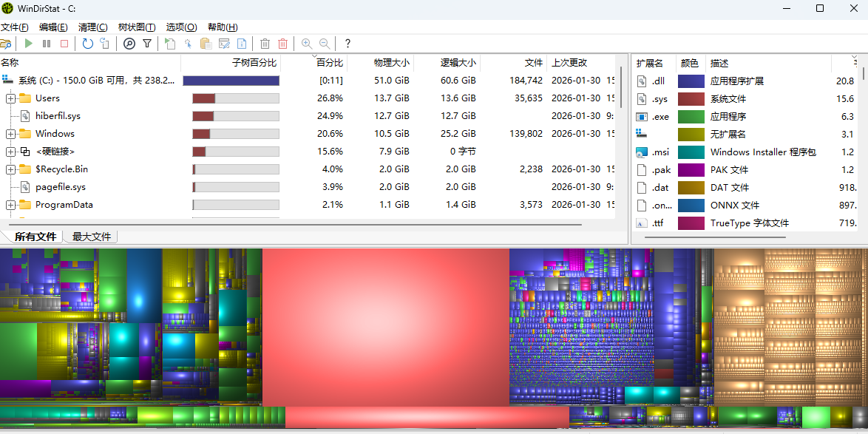Viewport: 868px width, 434px height.
Task: Open the 选项 menu
Action: coord(180,26)
